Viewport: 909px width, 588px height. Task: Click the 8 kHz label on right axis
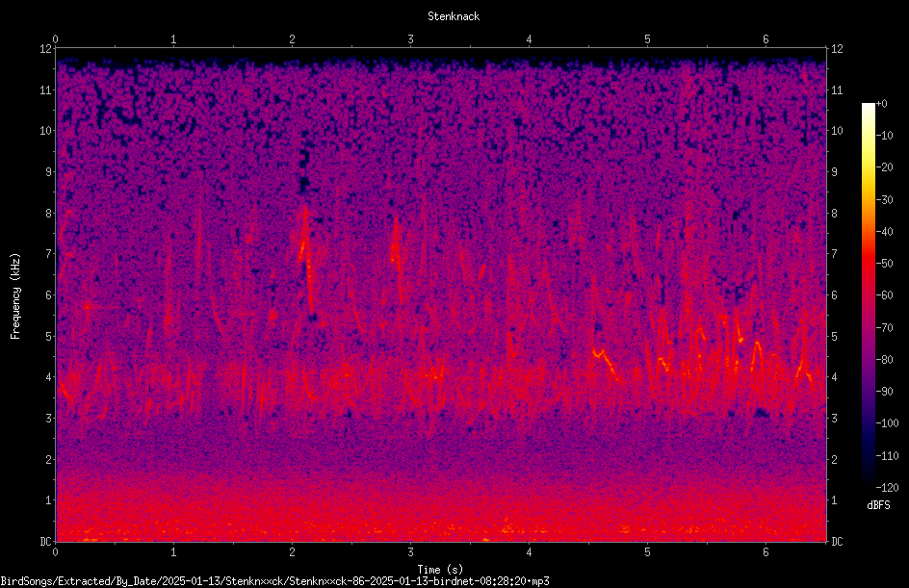834,214
